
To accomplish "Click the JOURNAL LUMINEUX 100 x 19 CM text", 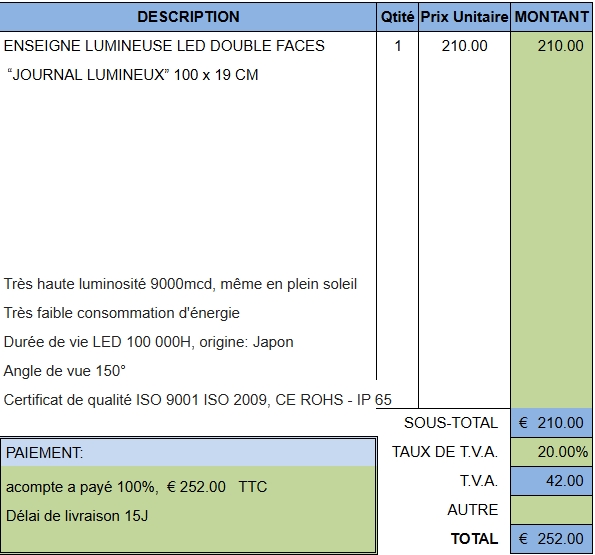I will tap(133, 75).
